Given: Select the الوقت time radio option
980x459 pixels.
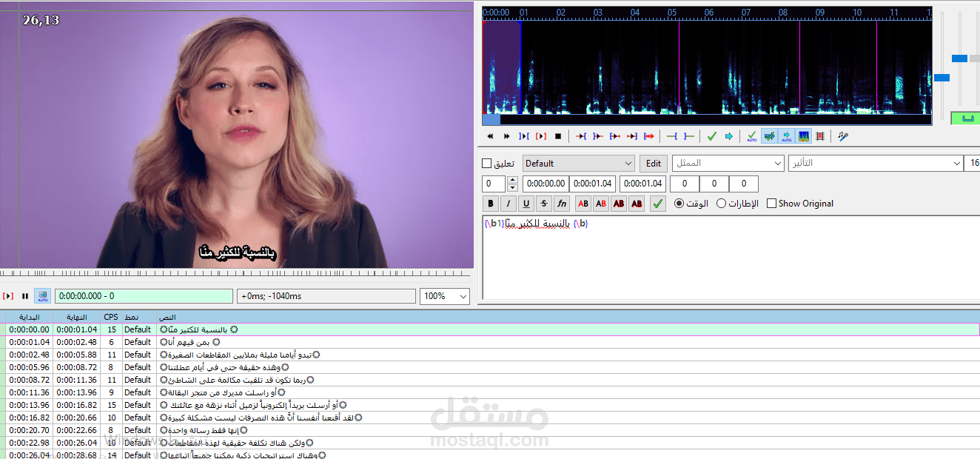Looking at the screenshot, I should [679, 203].
